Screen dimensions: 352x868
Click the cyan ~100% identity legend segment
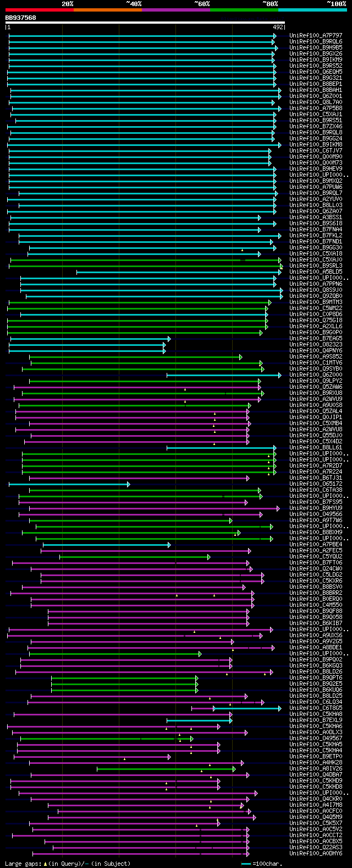click(x=312, y=10)
